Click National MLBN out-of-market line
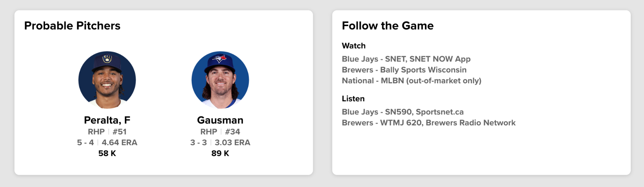The height and width of the screenshot is (187, 644). click(411, 81)
